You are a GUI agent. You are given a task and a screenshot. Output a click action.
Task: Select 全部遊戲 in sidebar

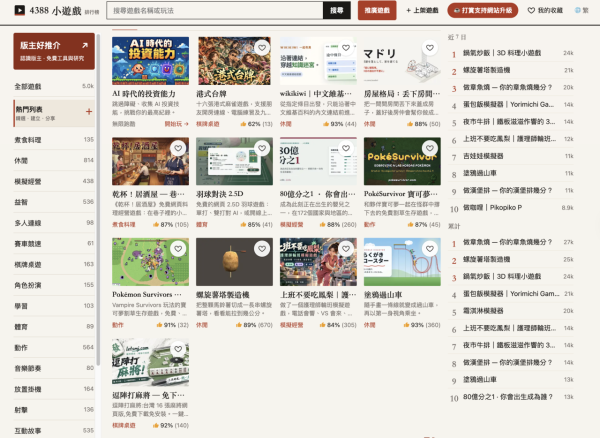(54, 86)
